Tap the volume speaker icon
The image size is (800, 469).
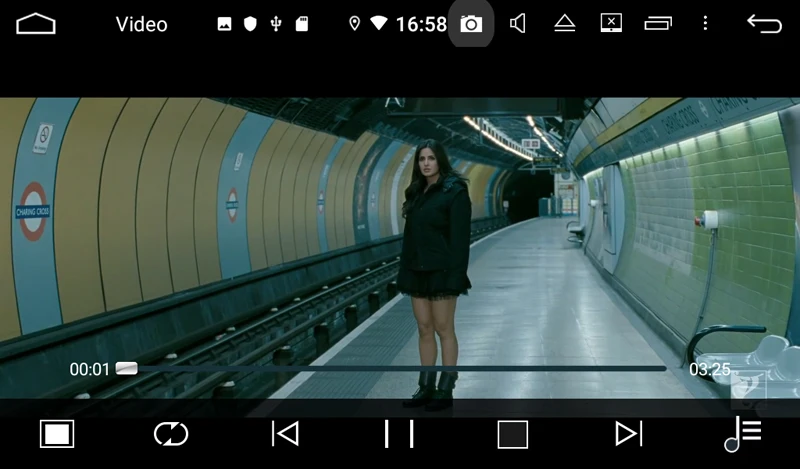click(517, 23)
